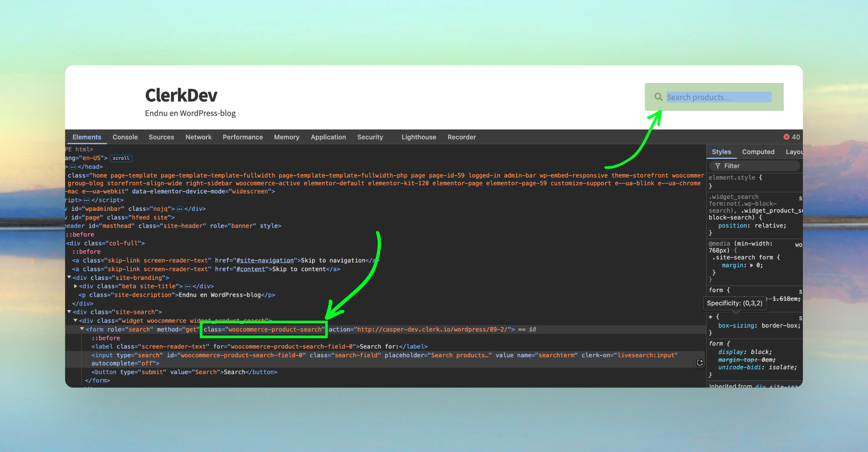
Task: Expand the ellipsis in the wpadminbar div
Action: pos(179,209)
